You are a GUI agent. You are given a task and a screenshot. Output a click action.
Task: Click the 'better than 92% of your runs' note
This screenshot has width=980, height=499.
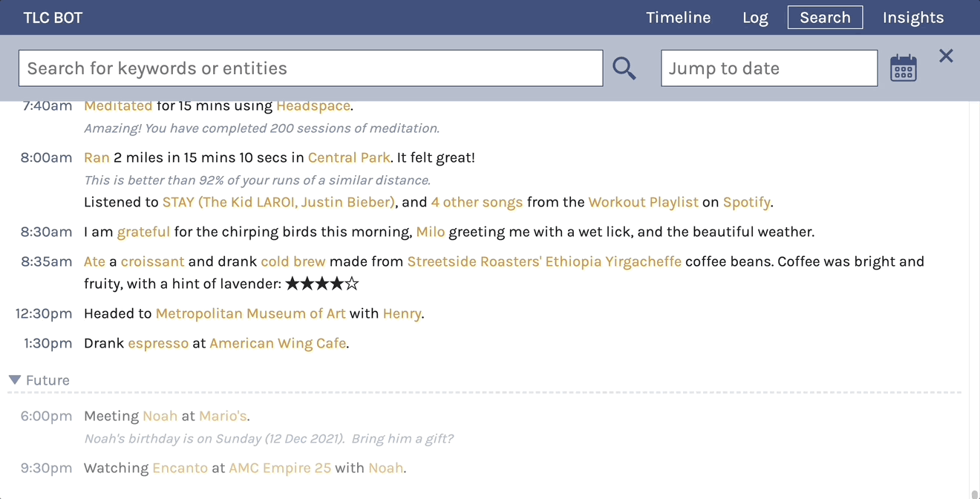pos(257,180)
